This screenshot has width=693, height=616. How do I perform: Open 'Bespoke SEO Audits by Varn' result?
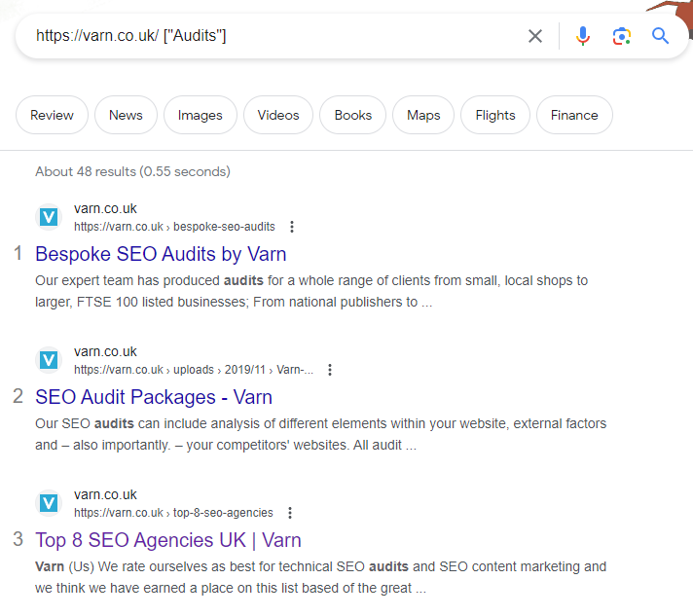pyautogui.click(x=161, y=254)
